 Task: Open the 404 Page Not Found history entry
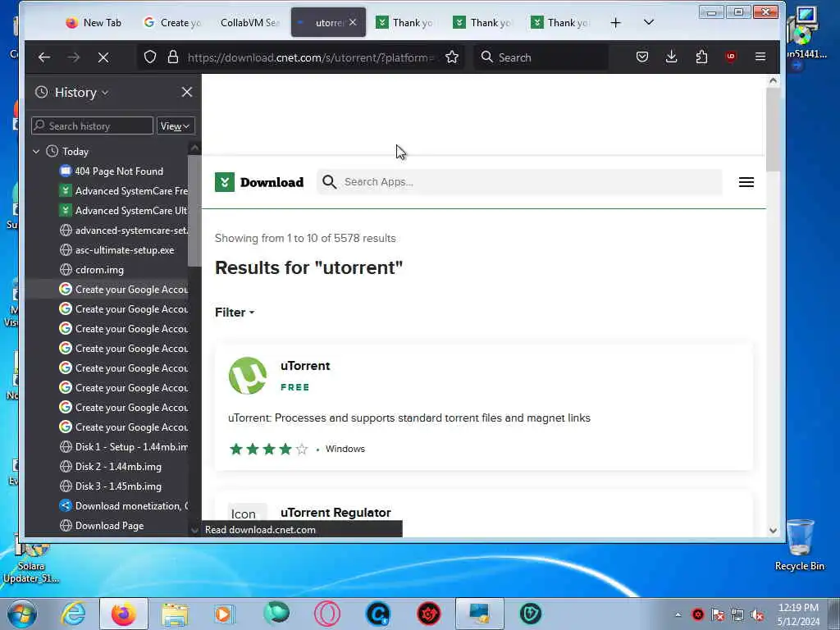click(119, 171)
